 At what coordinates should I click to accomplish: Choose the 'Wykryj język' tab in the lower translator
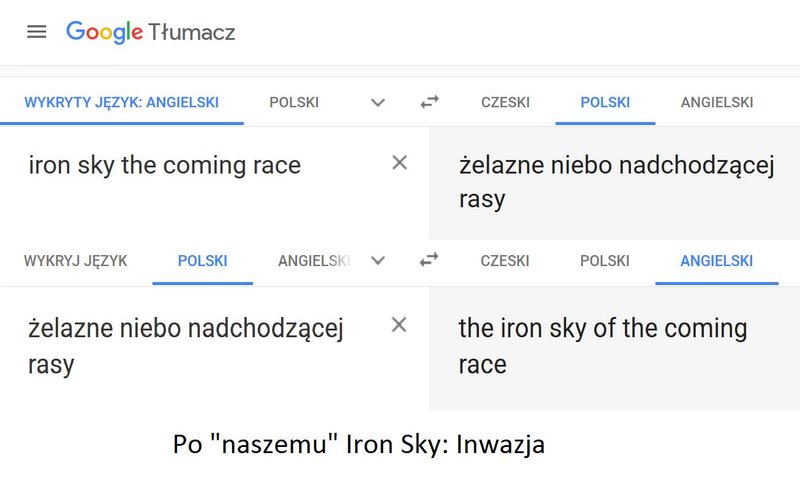click(76, 261)
